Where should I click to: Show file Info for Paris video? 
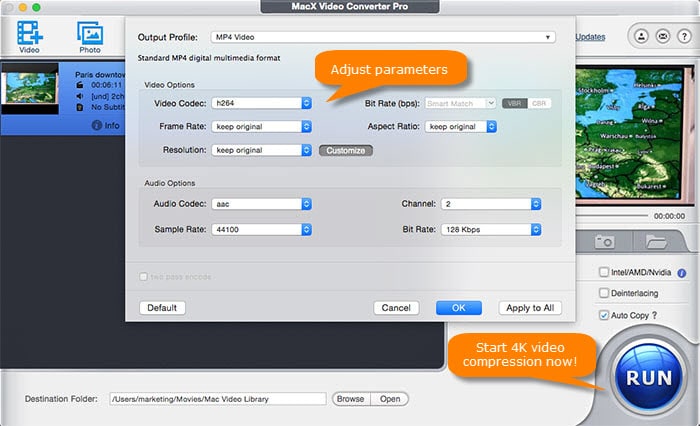pyautogui.click(x=105, y=125)
